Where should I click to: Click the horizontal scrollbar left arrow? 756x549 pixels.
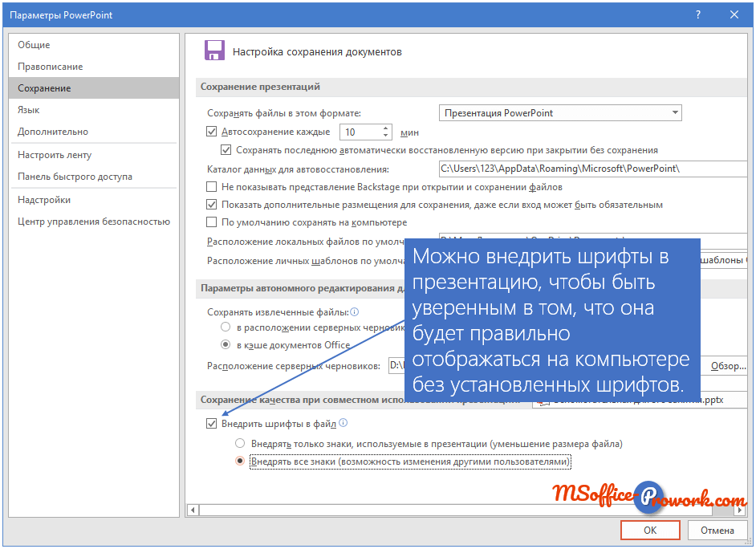click(193, 510)
